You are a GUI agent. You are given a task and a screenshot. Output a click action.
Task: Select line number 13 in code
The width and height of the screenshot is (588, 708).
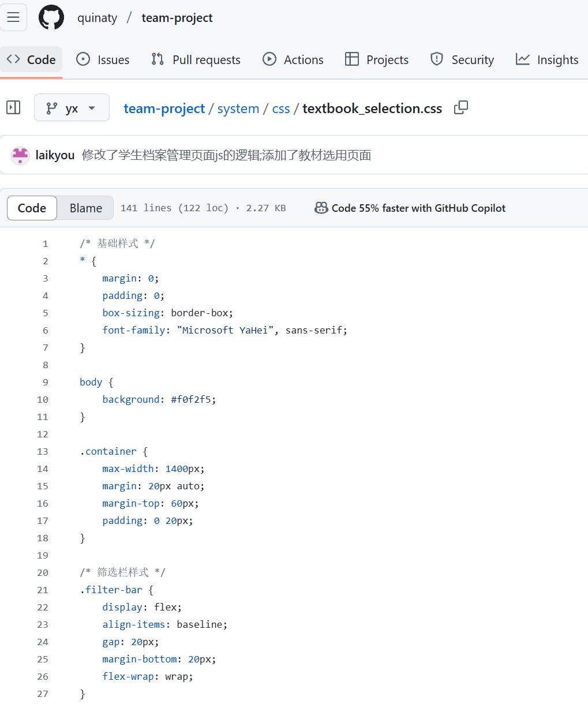click(43, 451)
